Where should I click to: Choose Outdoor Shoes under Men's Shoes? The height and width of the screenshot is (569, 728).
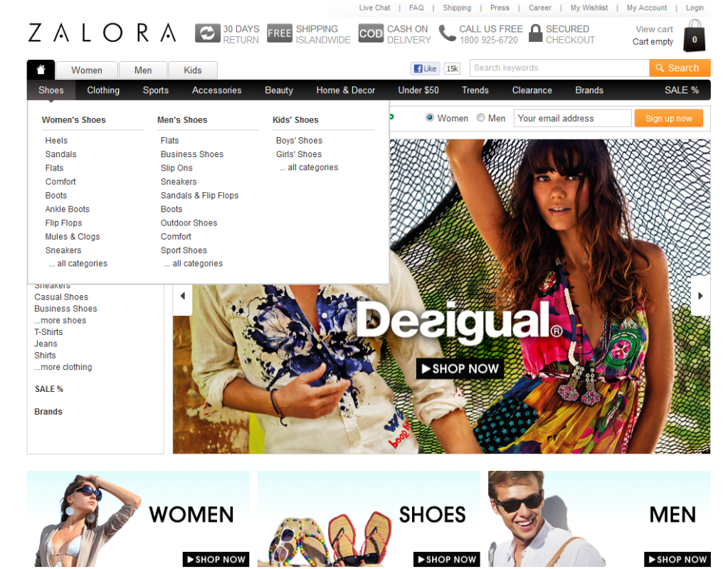[189, 223]
